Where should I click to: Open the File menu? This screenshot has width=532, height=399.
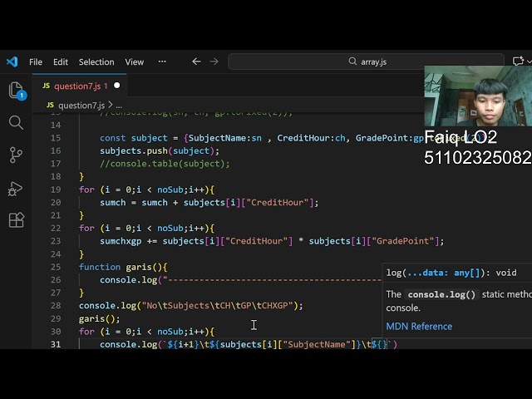36,62
